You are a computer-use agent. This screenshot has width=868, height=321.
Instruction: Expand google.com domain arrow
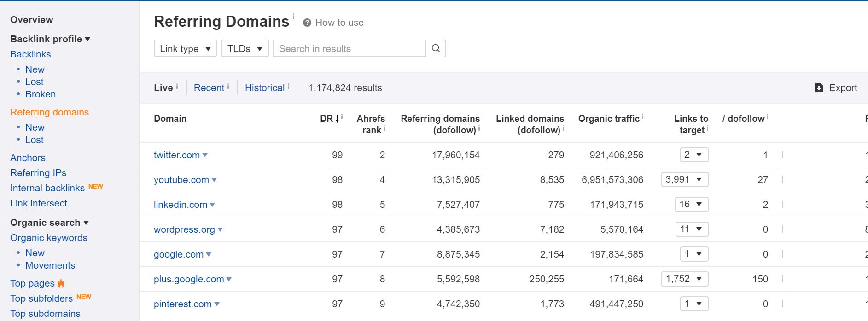coord(209,254)
